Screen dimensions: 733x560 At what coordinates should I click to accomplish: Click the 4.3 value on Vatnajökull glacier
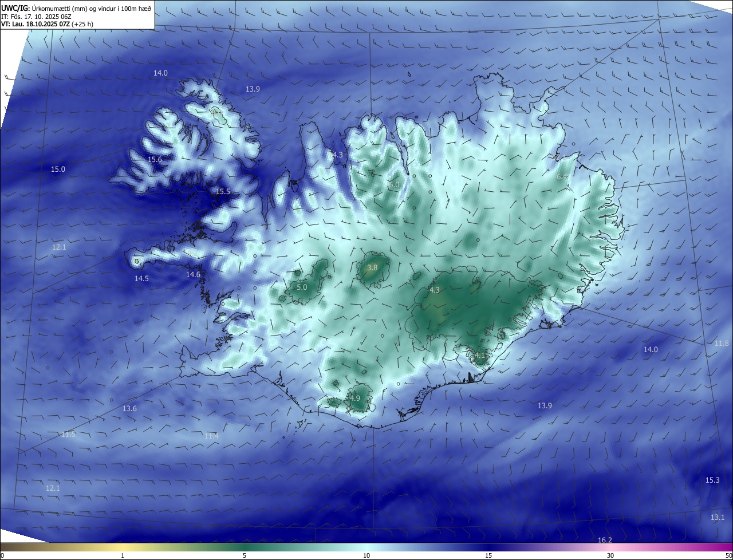pyautogui.click(x=435, y=290)
